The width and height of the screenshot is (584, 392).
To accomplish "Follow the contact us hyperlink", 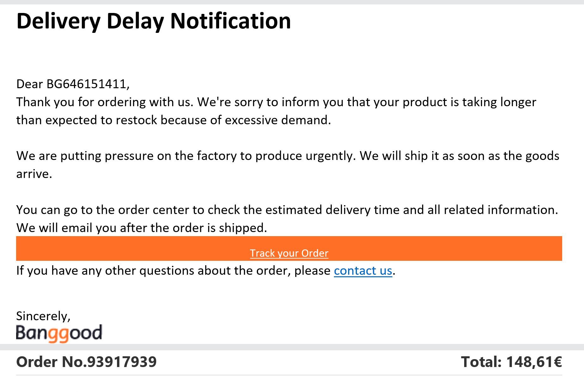I will [x=363, y=271].
